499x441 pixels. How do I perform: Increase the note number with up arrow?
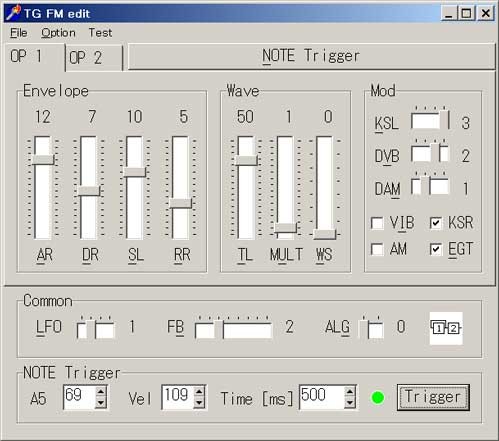(101, 391)
